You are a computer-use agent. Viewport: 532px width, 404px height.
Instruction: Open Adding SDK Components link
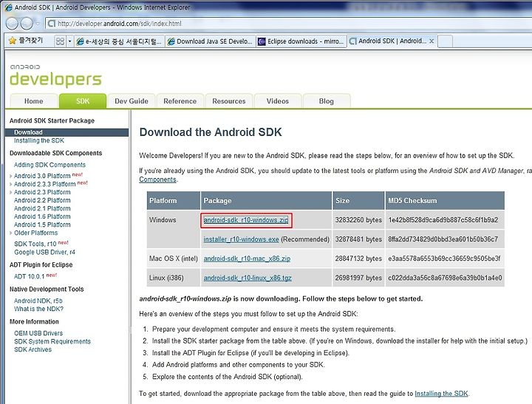(50, 165)
